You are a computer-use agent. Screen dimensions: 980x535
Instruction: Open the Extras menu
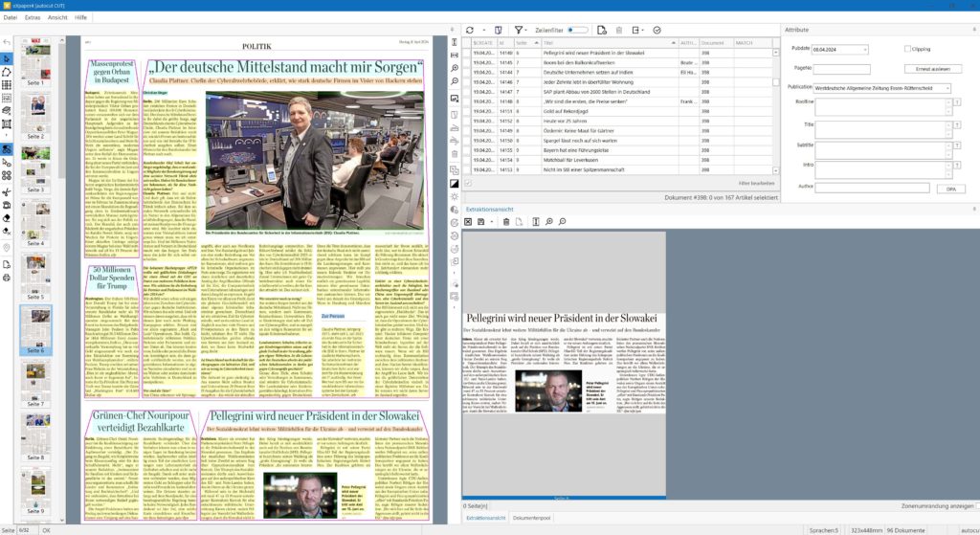point(33,18)
